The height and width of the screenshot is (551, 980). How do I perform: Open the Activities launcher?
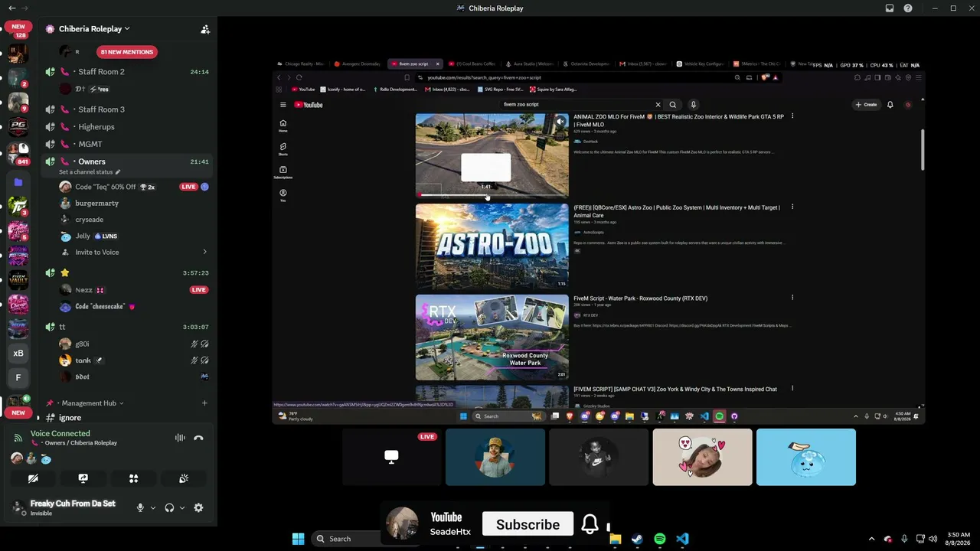133,478
